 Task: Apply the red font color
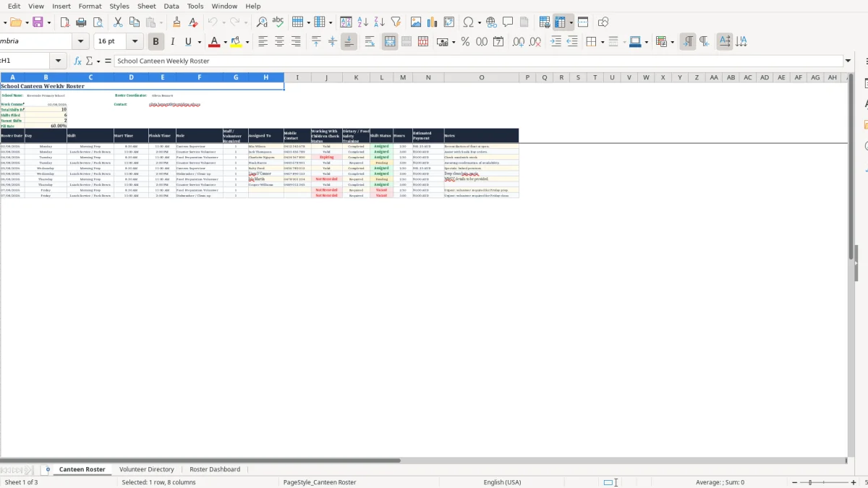tap(214, 42)
